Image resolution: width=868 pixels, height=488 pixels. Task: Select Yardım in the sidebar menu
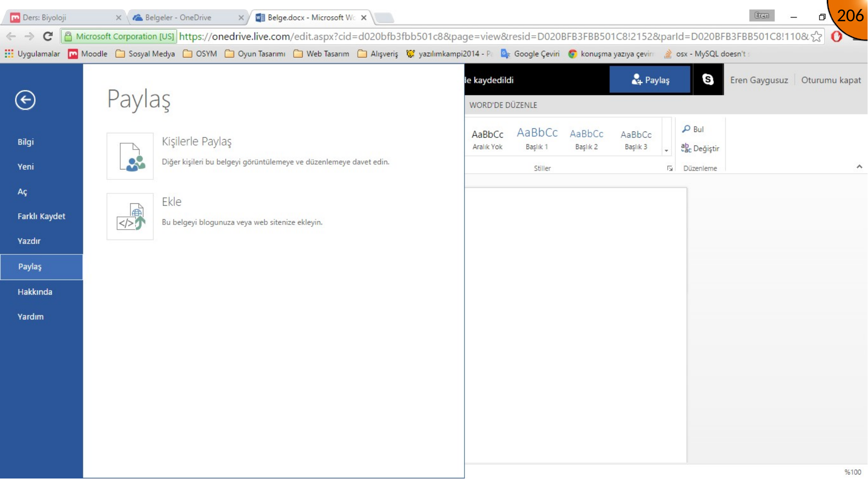pyautogui.click(x=42, y=317)
